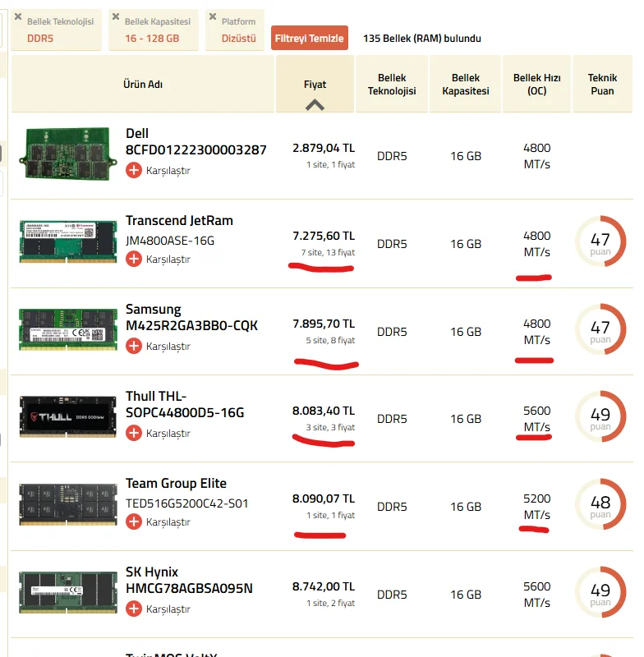Open the Thull RAM product image
This screenshot has height=657, width=644.
[68, 417]
